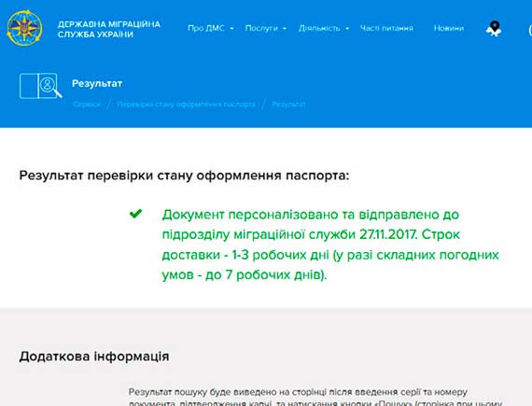This screenshot has height=406, width=532.
Task: Open the Новини section
Action: 449,28
